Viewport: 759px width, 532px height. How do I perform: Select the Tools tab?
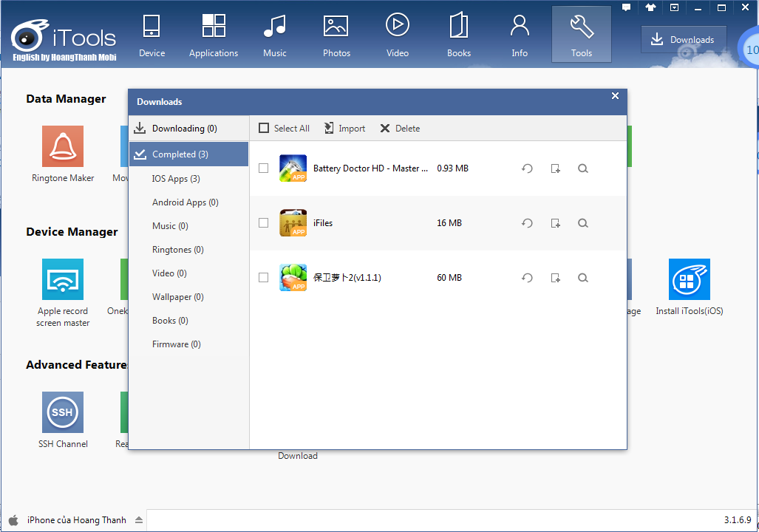(582, 35)
